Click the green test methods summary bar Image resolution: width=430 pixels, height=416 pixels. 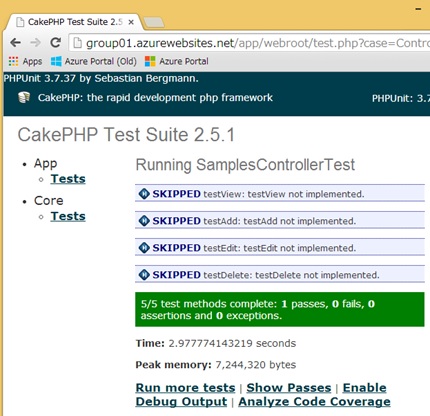pyautogui.click(x=280, y=309)
